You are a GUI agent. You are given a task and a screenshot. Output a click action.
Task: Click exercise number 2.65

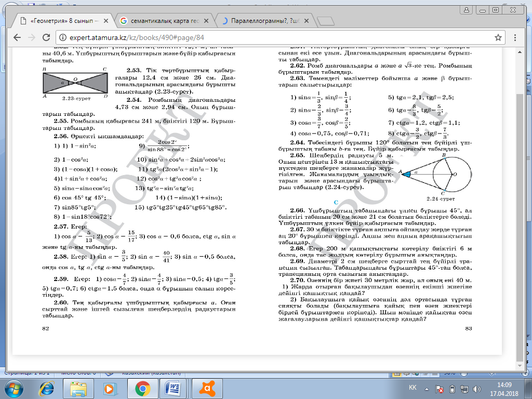298,155
